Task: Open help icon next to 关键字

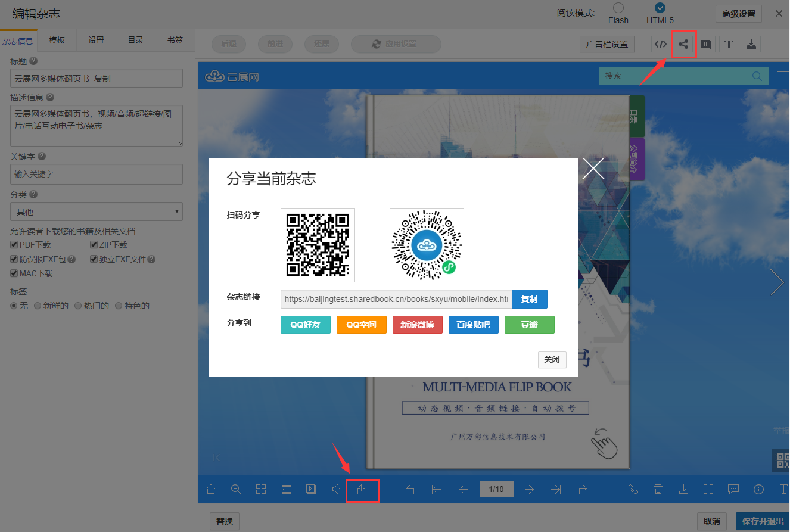Action: pyautogui.click(x=42, y=156)
